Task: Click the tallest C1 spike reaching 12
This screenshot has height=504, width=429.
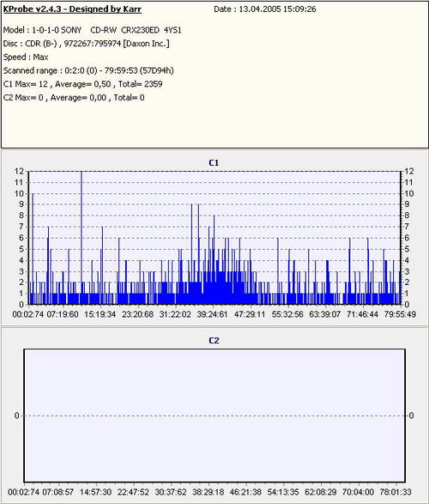Action: (82, 238)
